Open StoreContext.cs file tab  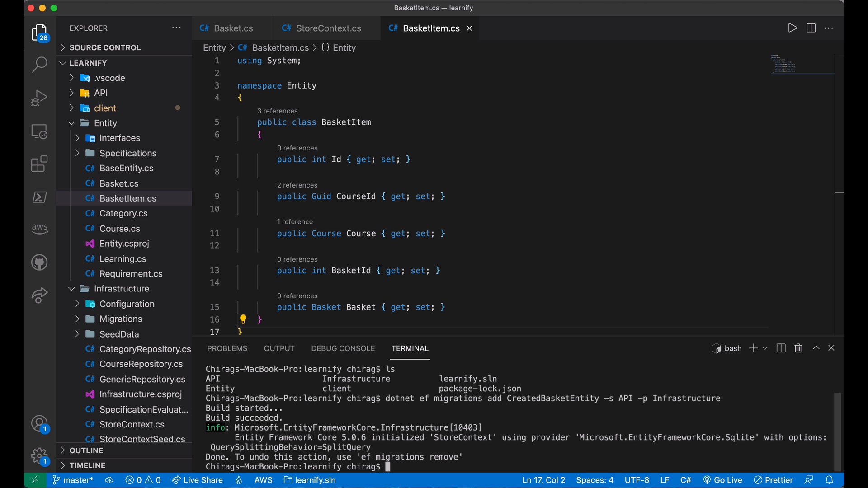[x=329, y=28]
